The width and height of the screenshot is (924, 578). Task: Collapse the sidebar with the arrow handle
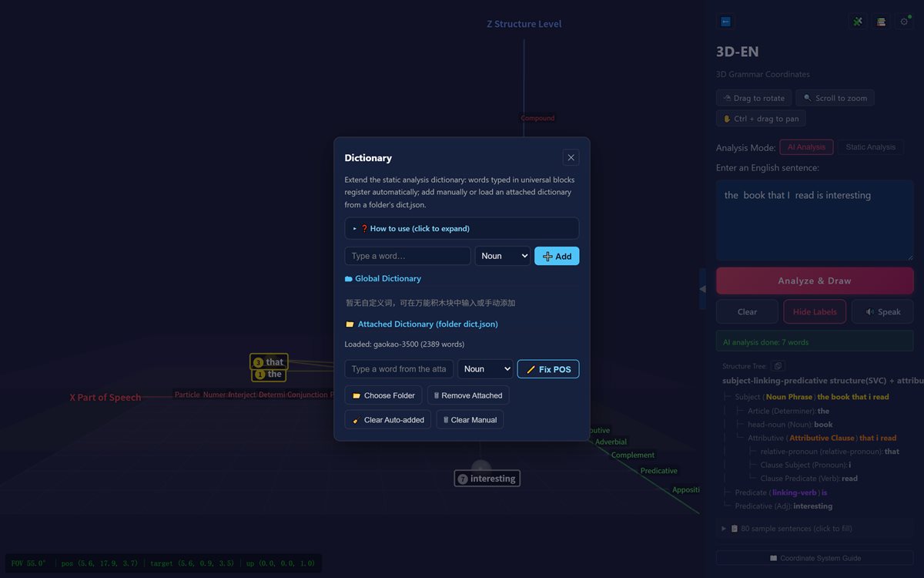point(702,289)
